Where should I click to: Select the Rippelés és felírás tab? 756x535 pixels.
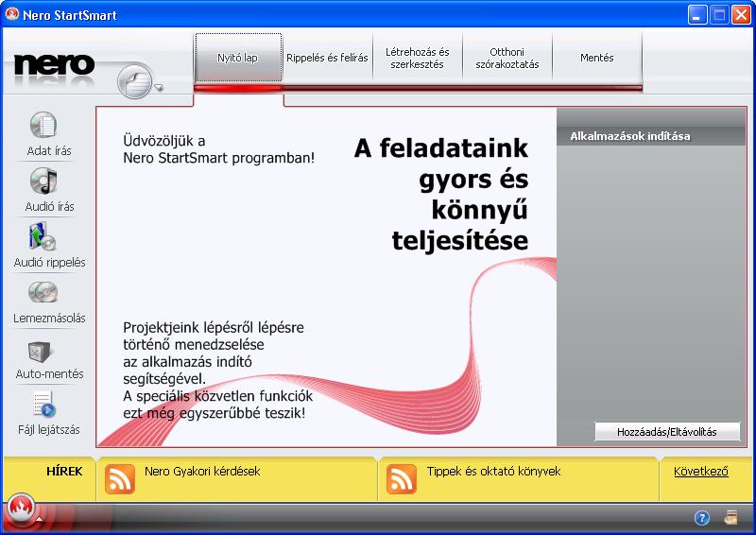click(327, 58)
